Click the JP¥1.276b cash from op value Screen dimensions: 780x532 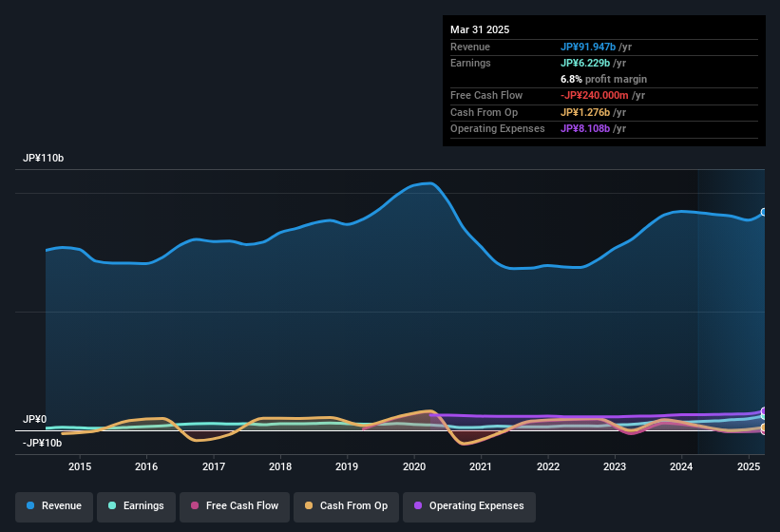[x=585, y=112]
